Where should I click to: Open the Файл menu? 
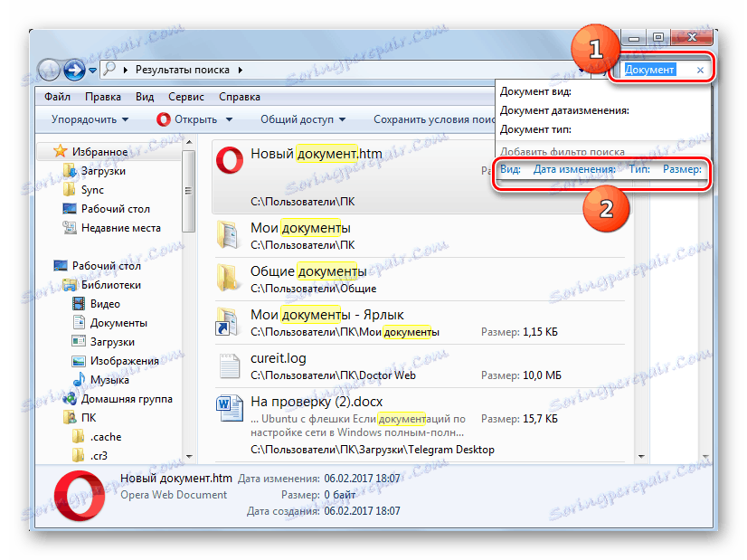click(x=57, y=97)
